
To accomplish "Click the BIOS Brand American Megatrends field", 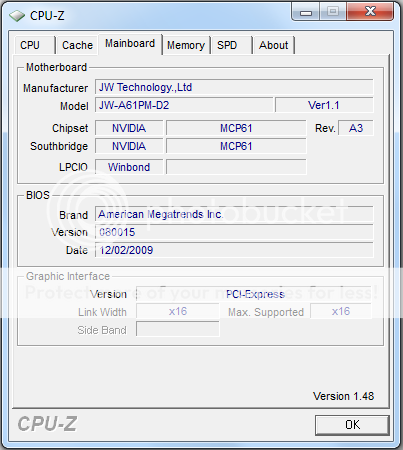I will (234, 214).
